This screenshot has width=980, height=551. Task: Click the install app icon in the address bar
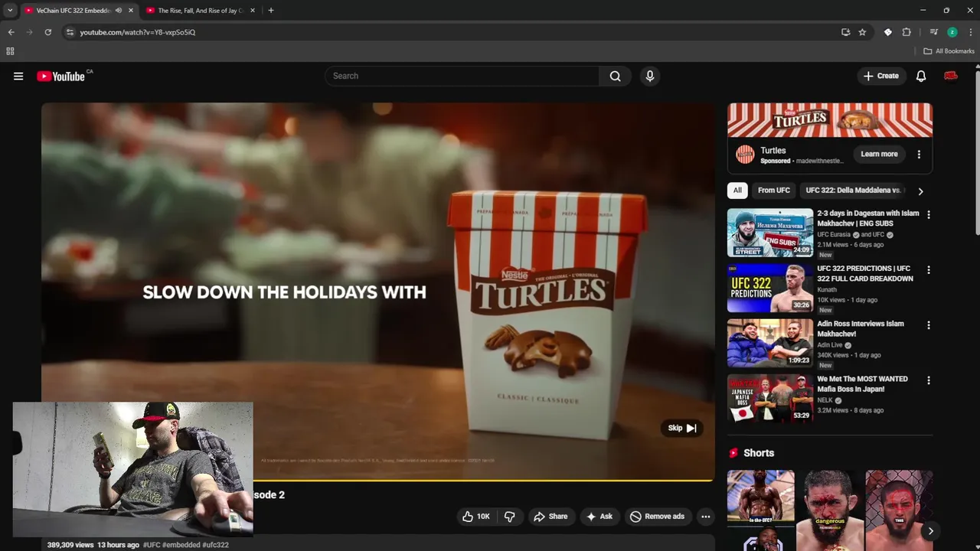(x=845, y=32)
